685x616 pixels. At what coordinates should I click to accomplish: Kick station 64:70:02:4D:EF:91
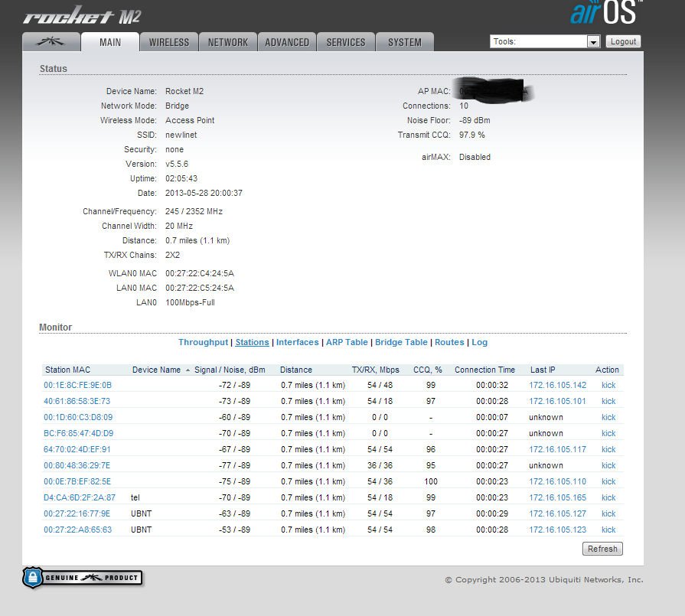pyautogui.click(x=608, y=449)
